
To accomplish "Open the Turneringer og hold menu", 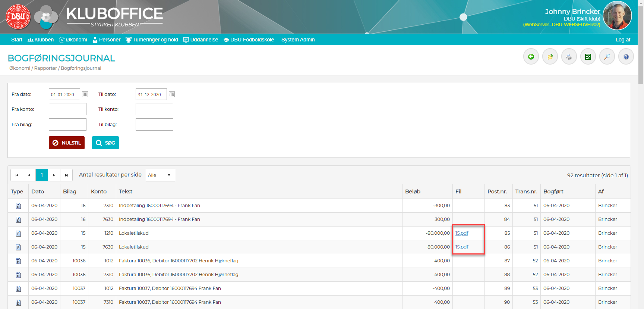I will 152,40.
